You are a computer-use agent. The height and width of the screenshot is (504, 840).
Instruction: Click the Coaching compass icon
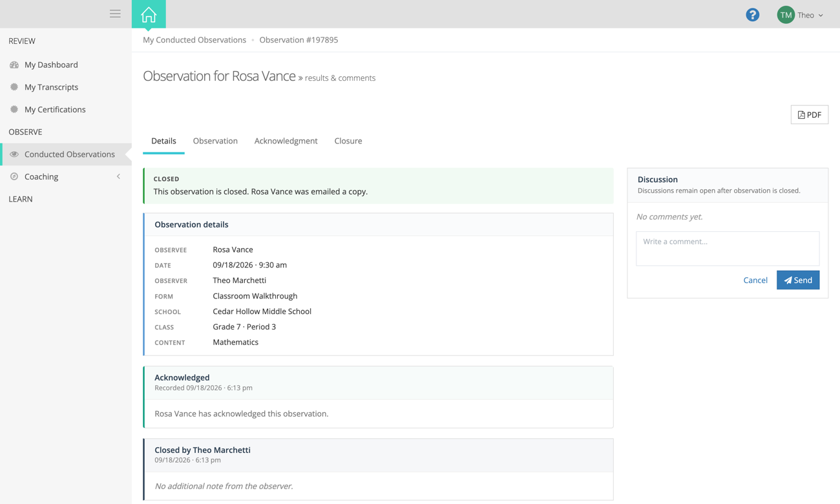(14, 176)
